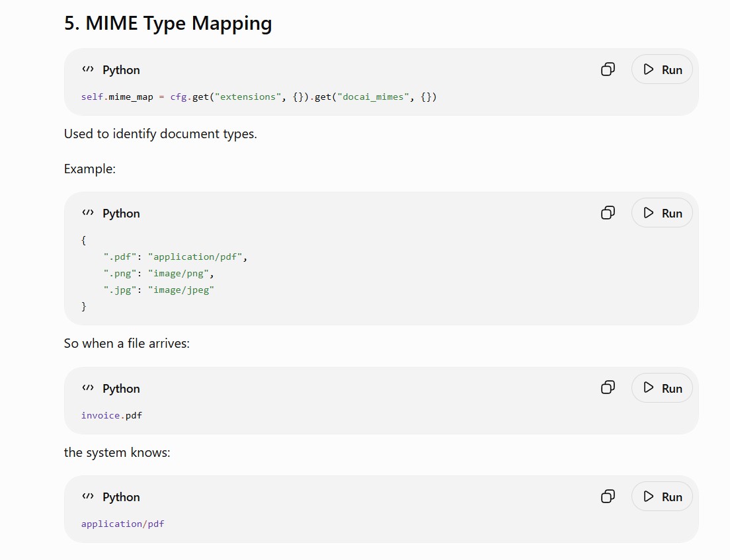The height and width of the screenshot is (560, 730).
Task: Copy the application/pdf code block
Action: click(x=608, y=497)
